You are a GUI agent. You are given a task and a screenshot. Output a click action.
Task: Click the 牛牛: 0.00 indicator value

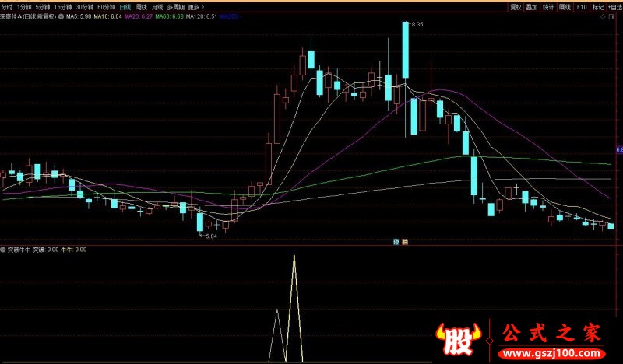[73, 250]
